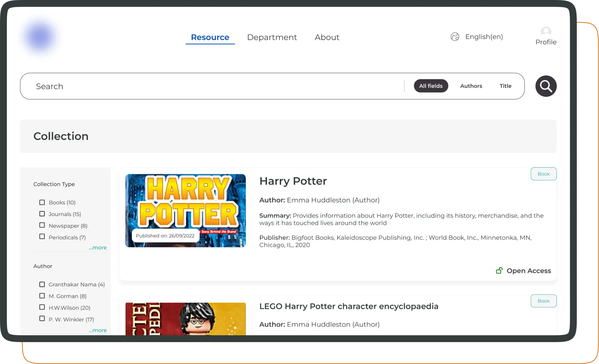The width and height of the screenshot is (599, 364).
Task: Select the Granthakar Nama (4) author checkbox
Action: [42, 284]
